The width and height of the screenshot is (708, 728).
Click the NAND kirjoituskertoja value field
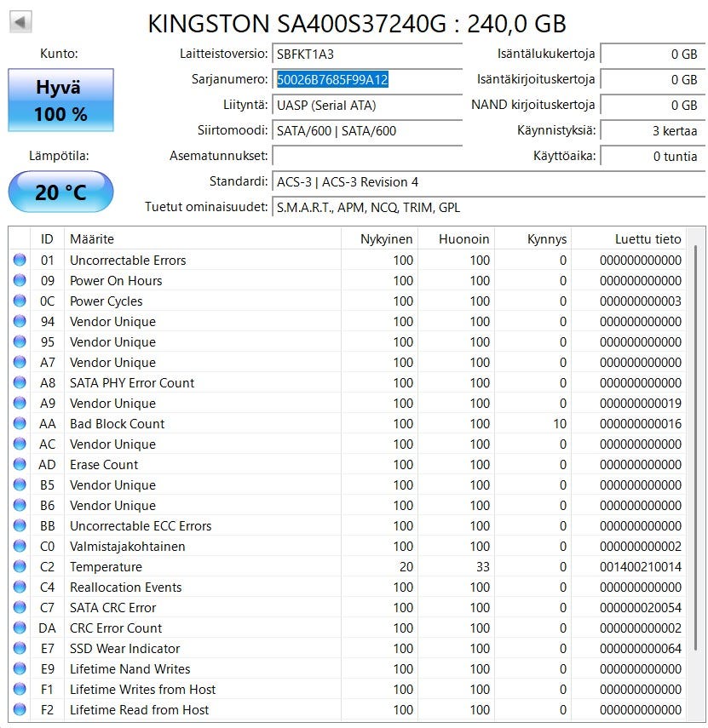653,105
